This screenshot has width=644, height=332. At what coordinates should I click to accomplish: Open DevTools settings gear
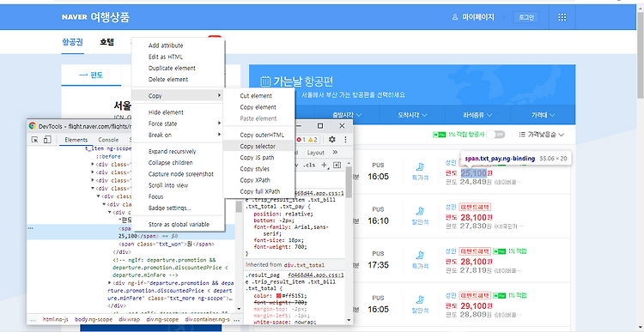tap(331, 140)
